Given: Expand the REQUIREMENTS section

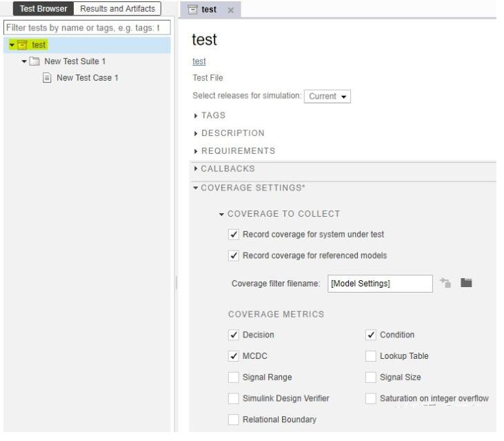Looking at the screenshot, I should coord(196,152).
